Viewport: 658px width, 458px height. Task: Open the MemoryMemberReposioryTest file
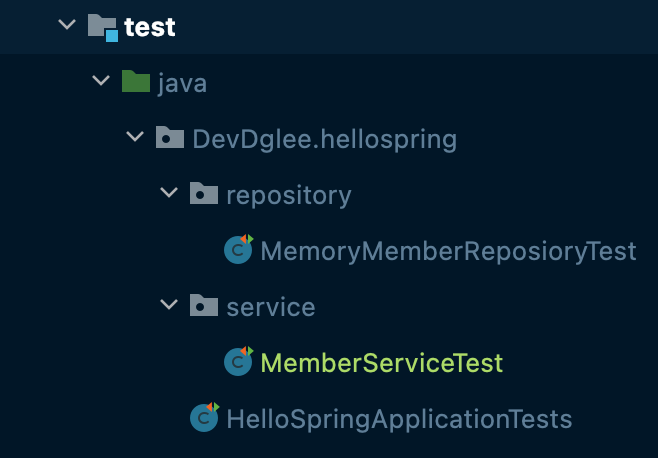click(448, 251)
